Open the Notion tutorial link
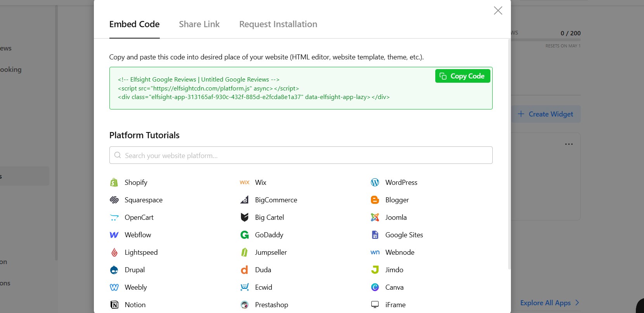 pos(135,305)
